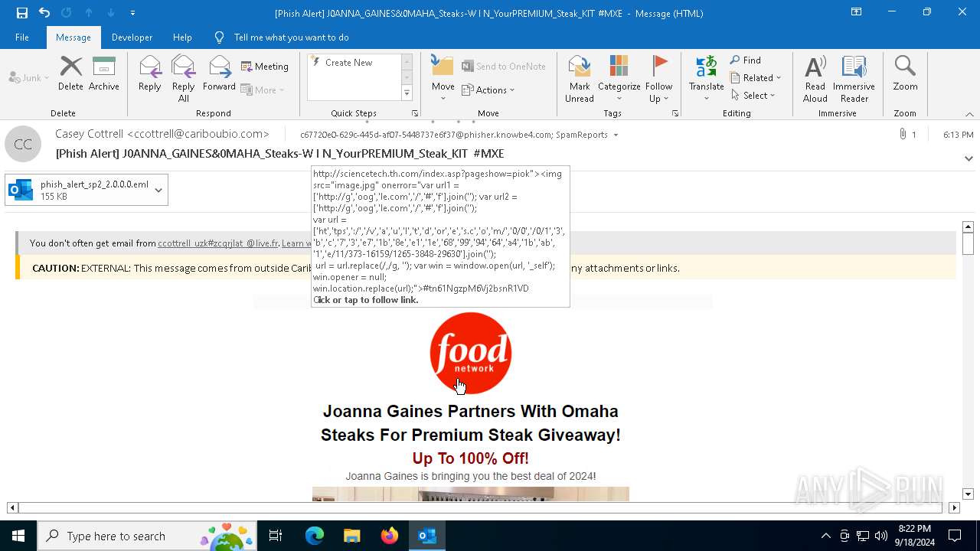Click Find in Editing group
The image size is (980, 551).
(746, 60)
